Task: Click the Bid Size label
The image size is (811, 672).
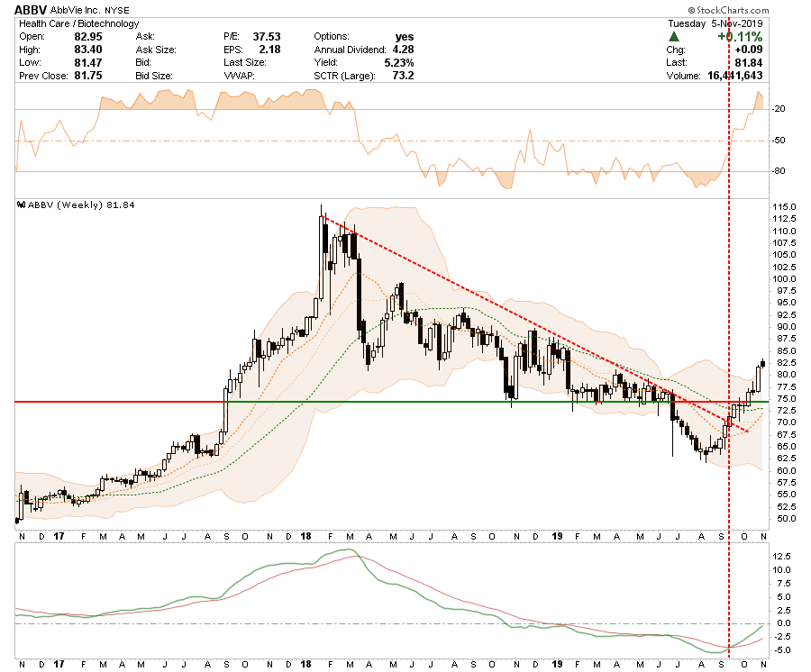Action: pos(153,76)
